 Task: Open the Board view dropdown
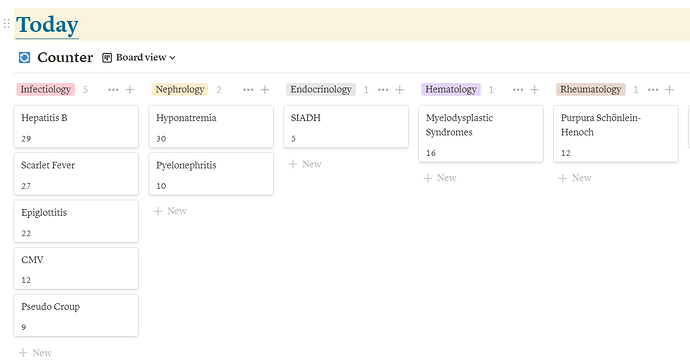[139, 58]
